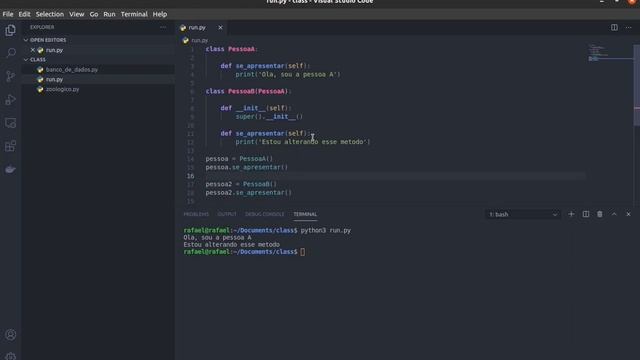Screen dimensions: 640x360
Task: Open run.py in the CLASS folder
Action: click(x=98, y=79)
